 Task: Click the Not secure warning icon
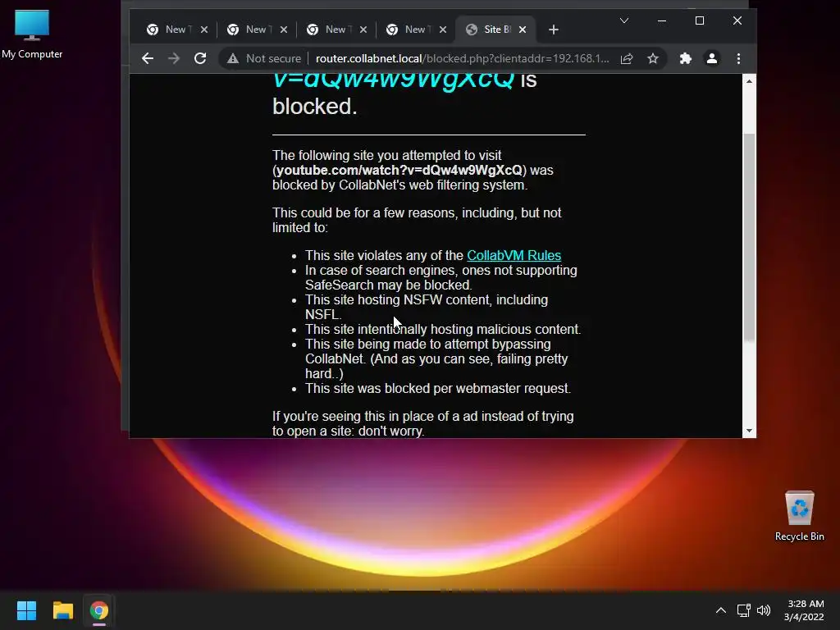(232, 58)
